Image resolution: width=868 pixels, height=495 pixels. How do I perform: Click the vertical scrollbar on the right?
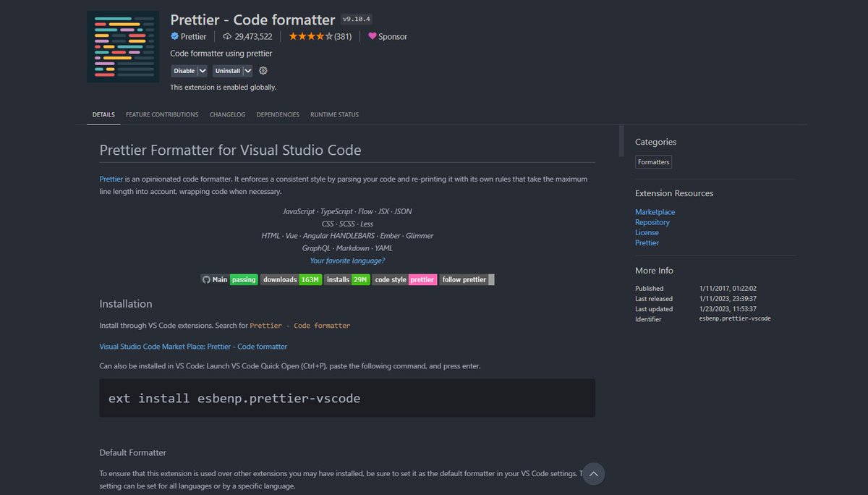621,142
